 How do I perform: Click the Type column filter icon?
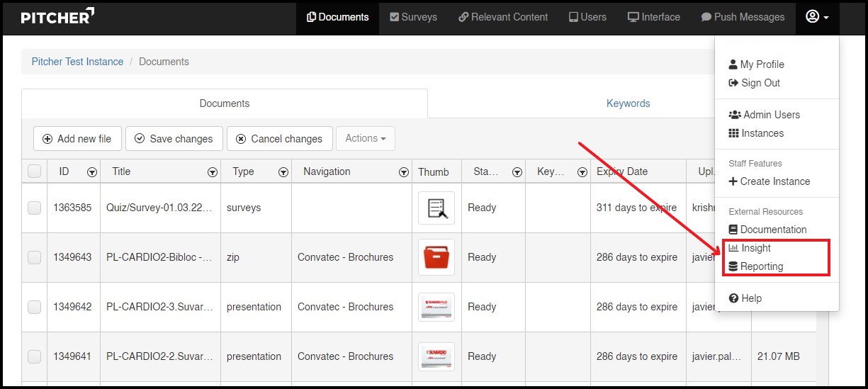(283, 172)
